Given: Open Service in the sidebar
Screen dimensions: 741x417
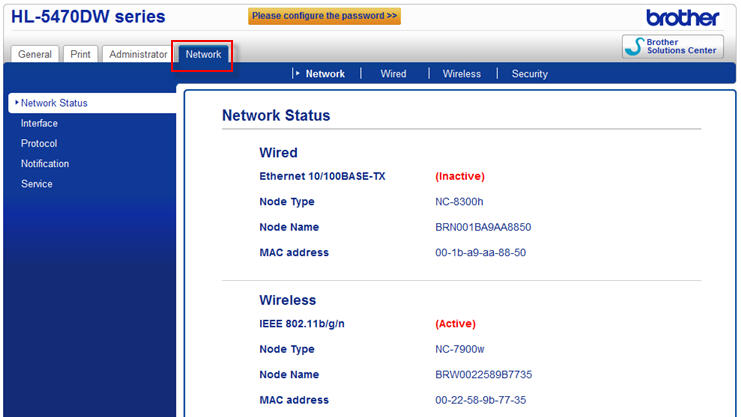Looking at the screenshot, I should click(37, 184).
